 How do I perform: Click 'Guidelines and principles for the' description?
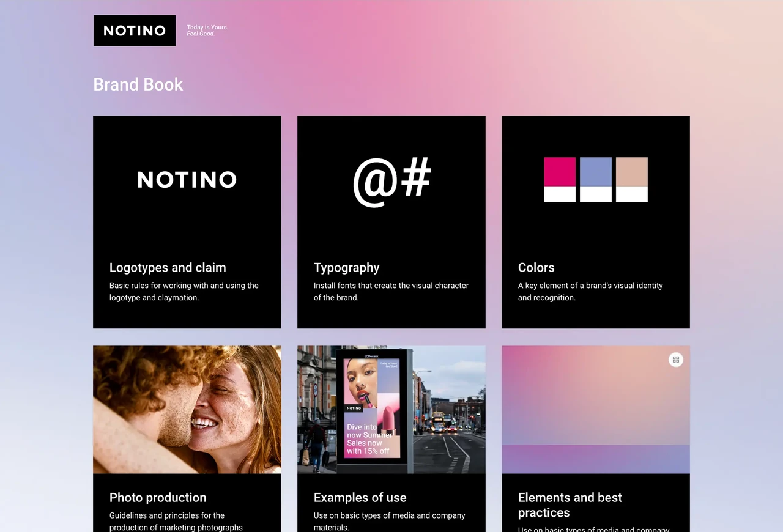(x=176, y=521)
